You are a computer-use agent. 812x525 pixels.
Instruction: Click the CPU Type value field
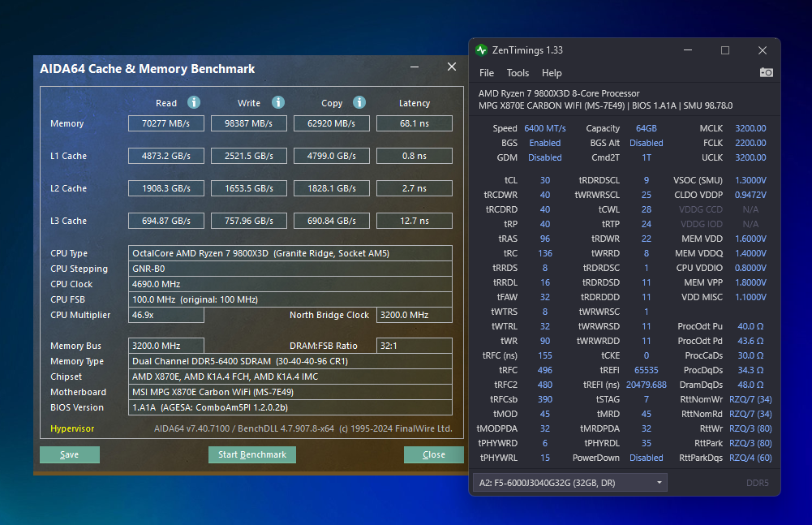290,253
